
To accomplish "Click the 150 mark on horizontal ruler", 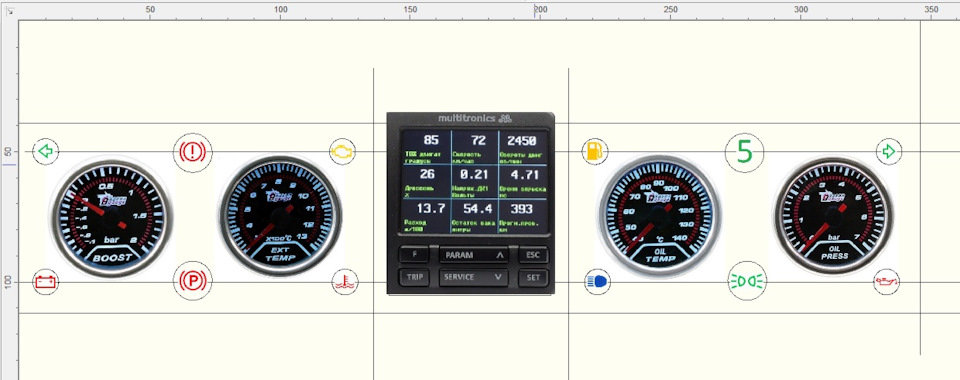I will [410, 9].
